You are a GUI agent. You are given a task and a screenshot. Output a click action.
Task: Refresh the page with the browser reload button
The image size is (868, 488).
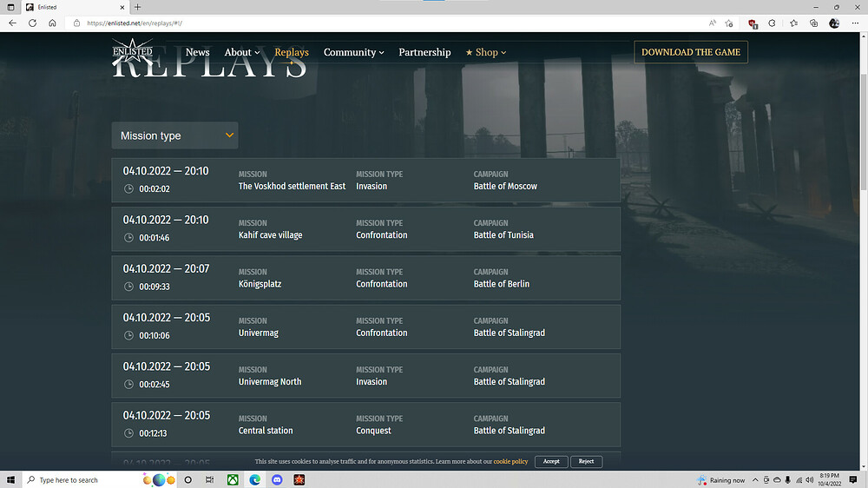point(31,23)
